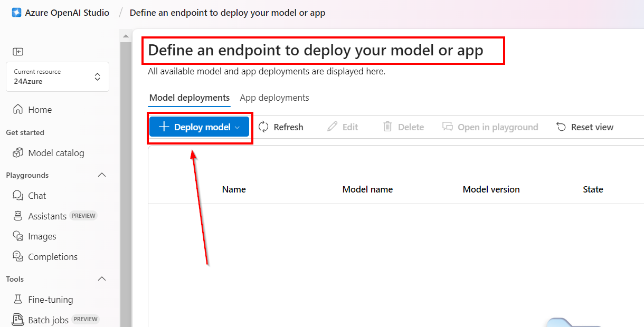Collapse the sidebar with the panel toggle icon
The image size is (644, 327).
pos(18,52)
